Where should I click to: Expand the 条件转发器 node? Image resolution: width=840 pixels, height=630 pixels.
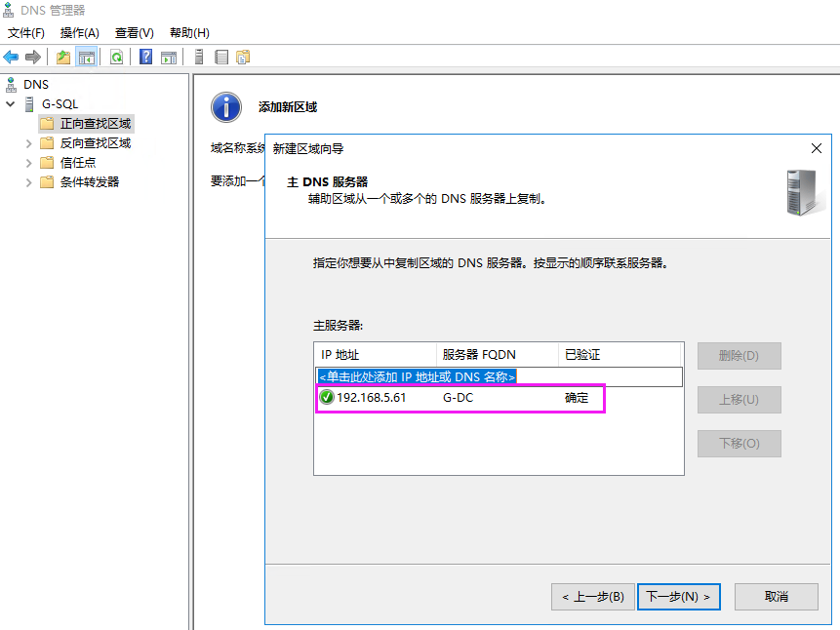tap(29, 182)
